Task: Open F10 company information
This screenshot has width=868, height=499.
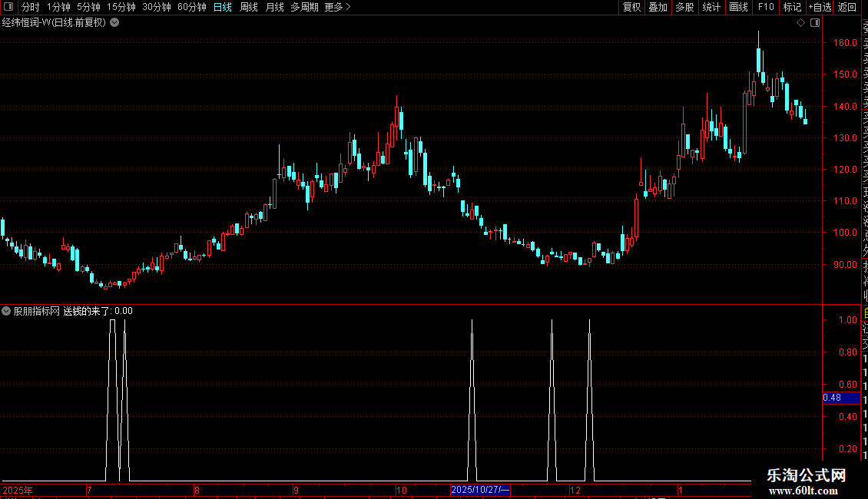Action: pyautogui.click(x=766, y=7)
